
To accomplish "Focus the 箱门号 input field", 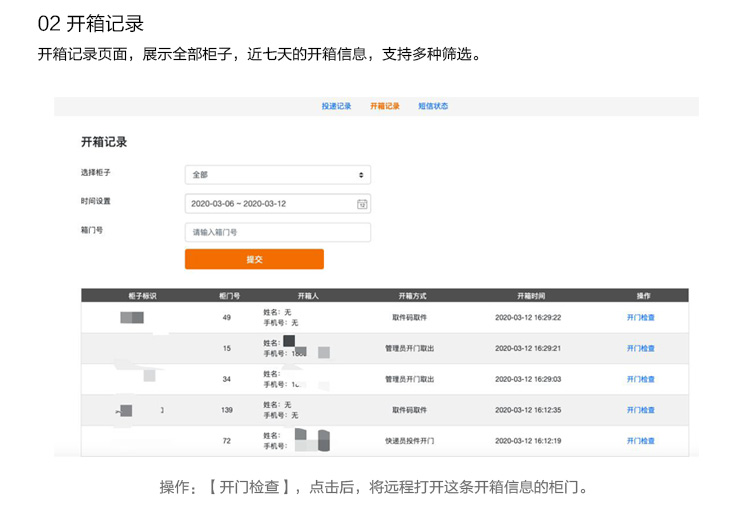I will (277, 232).
